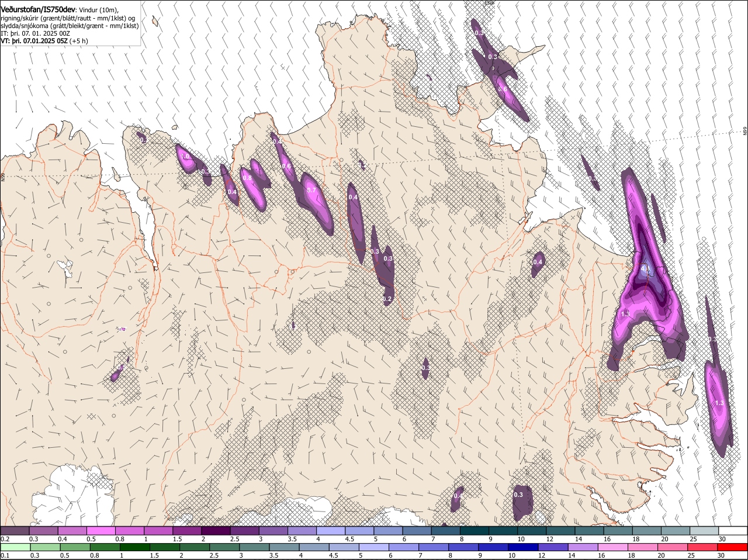Pick the 0.1 palest green swatch in rain legend
The image size is (748, 560).
click(15, 548)
